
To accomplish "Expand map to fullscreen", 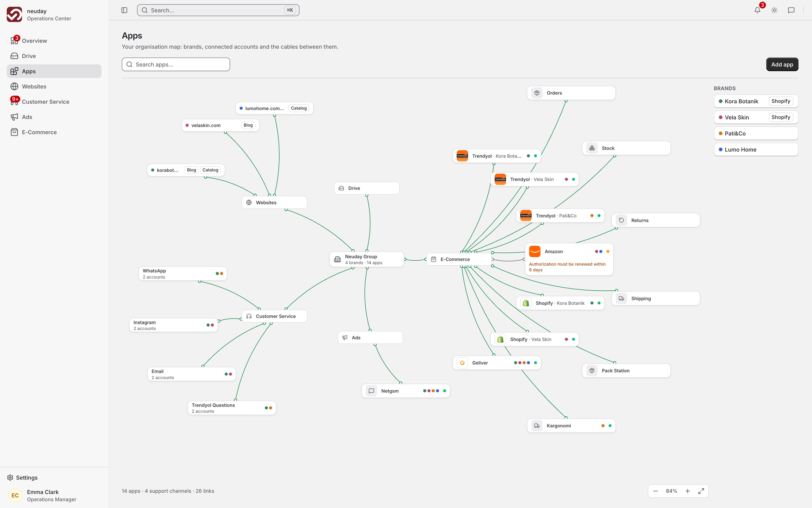I will pos(701,491).
